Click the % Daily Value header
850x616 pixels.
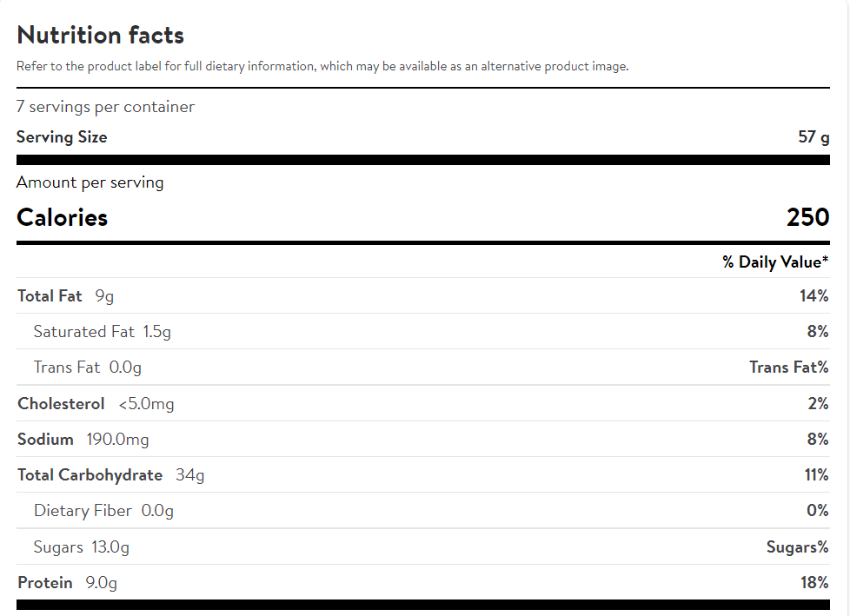pos(775,262)
